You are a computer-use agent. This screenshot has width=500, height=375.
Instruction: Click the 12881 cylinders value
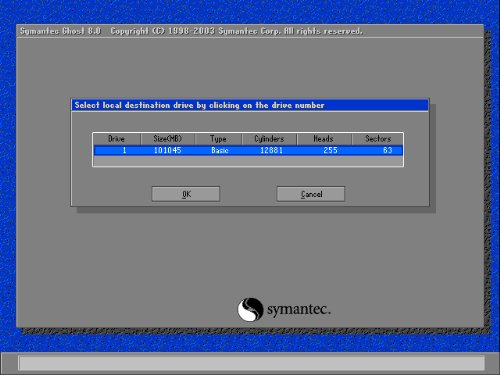[271, 150]
